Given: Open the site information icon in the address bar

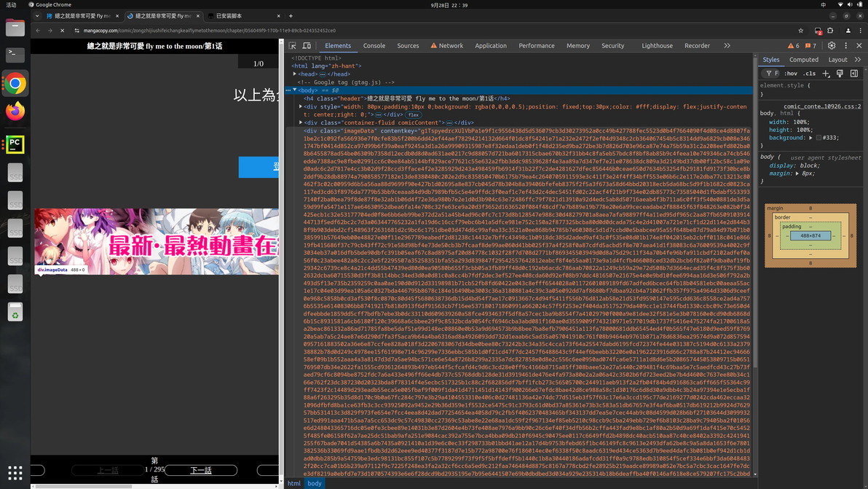Looking at the screenshot, I should (77, 31).
